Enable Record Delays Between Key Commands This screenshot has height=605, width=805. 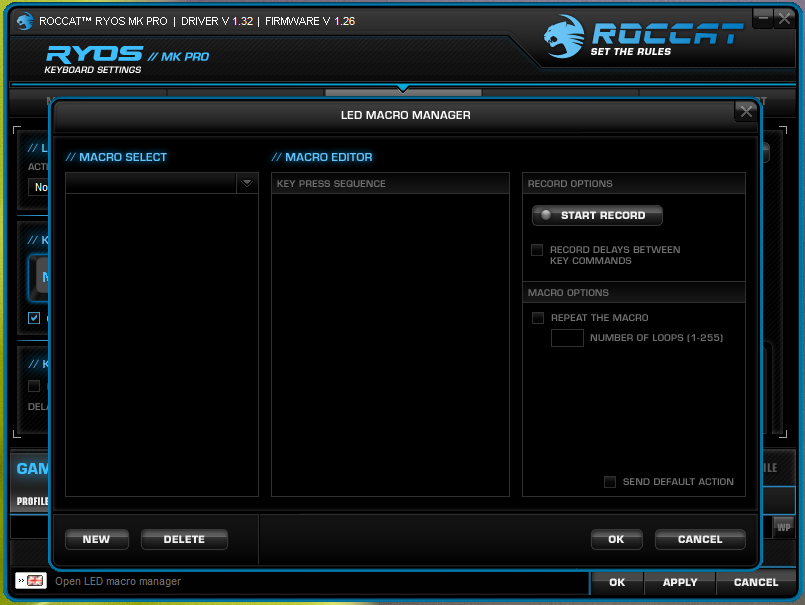(x=537, y=250)
